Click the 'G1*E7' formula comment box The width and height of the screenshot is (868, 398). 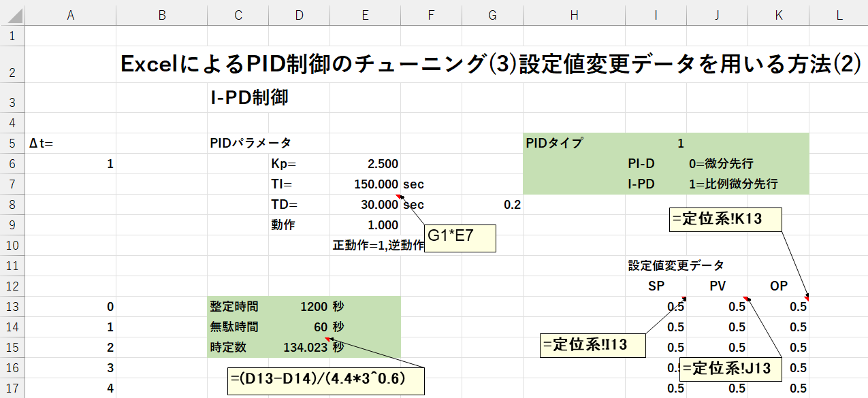pos(460,237)
